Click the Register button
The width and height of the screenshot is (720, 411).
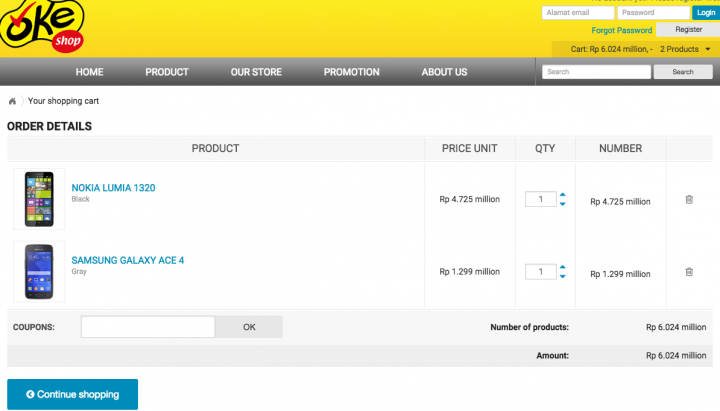tap(688, 29)
